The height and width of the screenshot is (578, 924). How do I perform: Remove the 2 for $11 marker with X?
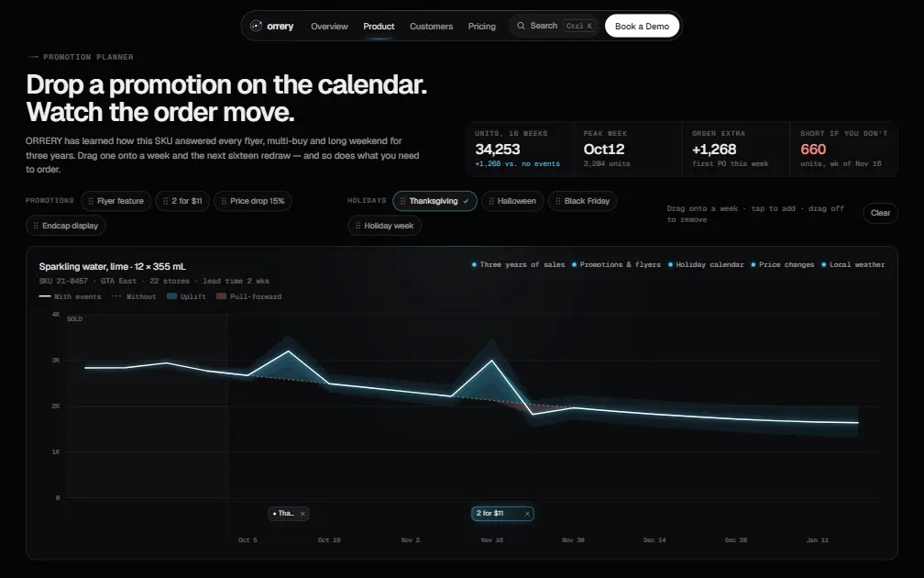point(527,514)
